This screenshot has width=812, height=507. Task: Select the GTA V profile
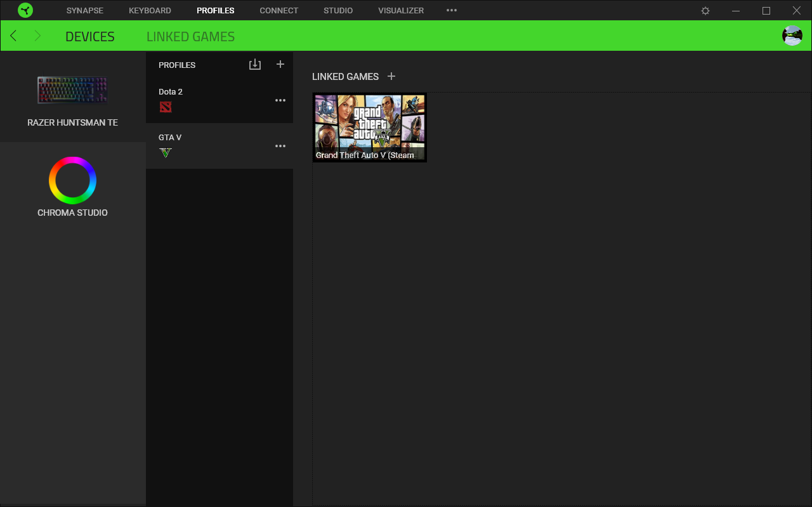point(219,146)
